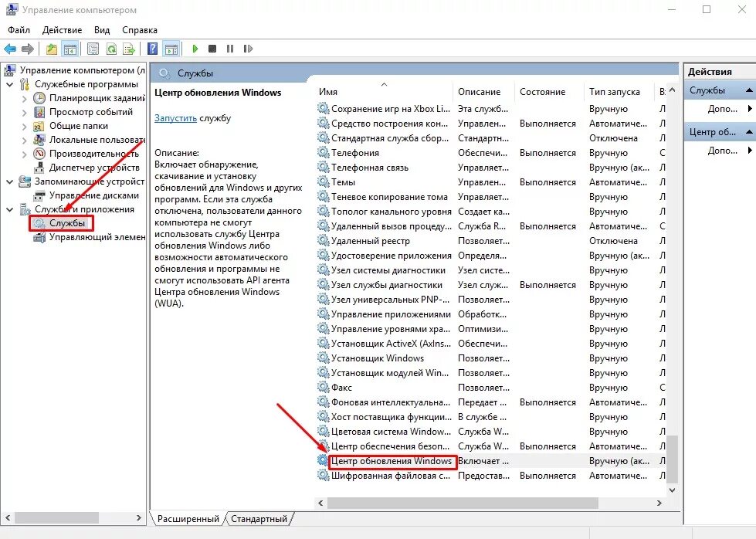Image resolution: width=756 pixels, height=539 pixels.
Task: Open the Действие menu
Action: 63,30
